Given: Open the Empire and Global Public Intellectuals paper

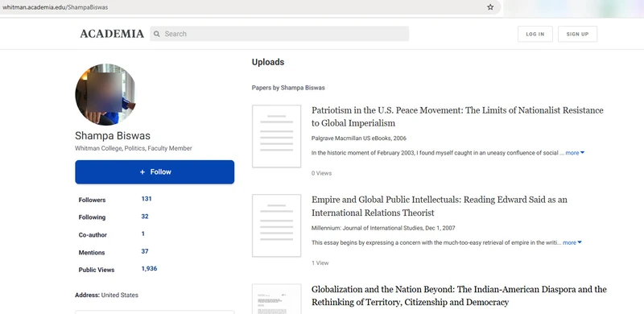Looking at the screenshot, I should click(x=439, y=206).
